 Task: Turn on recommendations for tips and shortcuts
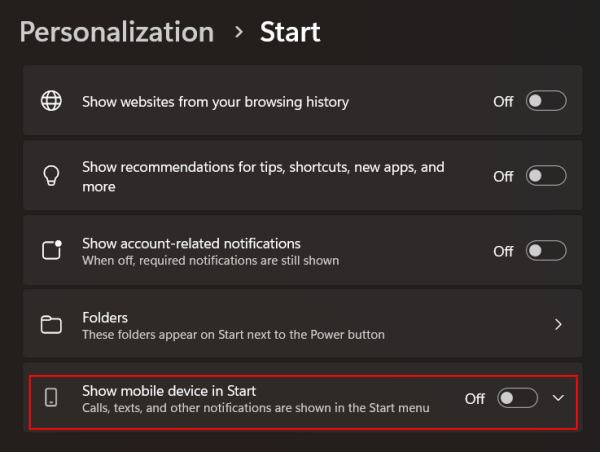[546, 176]
